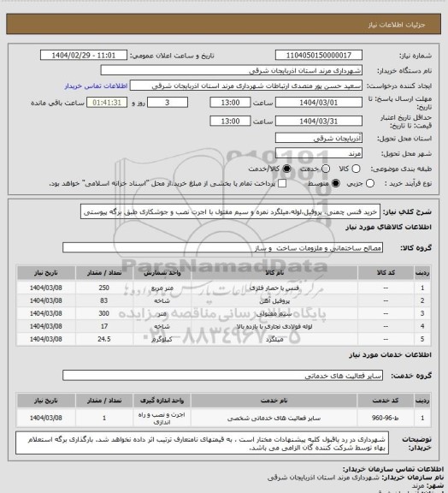Click the response deadline date 1404/03/01
The width and height of the screenshot is (448, 493).
(319, 103)
